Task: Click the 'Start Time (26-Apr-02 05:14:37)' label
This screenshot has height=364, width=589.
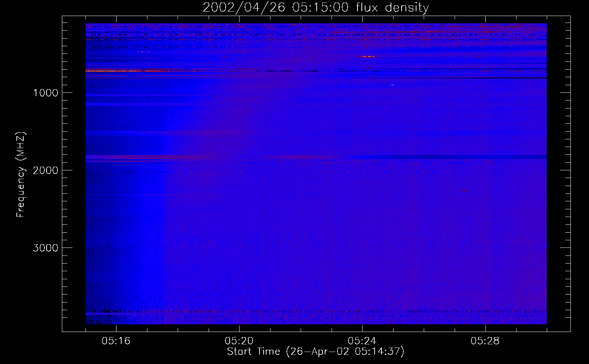Action: [316, 352]
